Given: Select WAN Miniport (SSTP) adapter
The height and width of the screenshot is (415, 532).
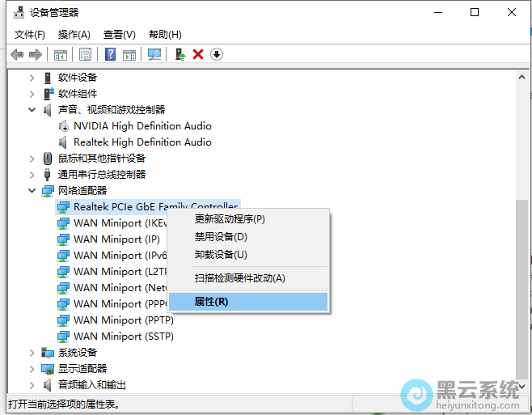Looking at the screenshot, I should 123,337.
